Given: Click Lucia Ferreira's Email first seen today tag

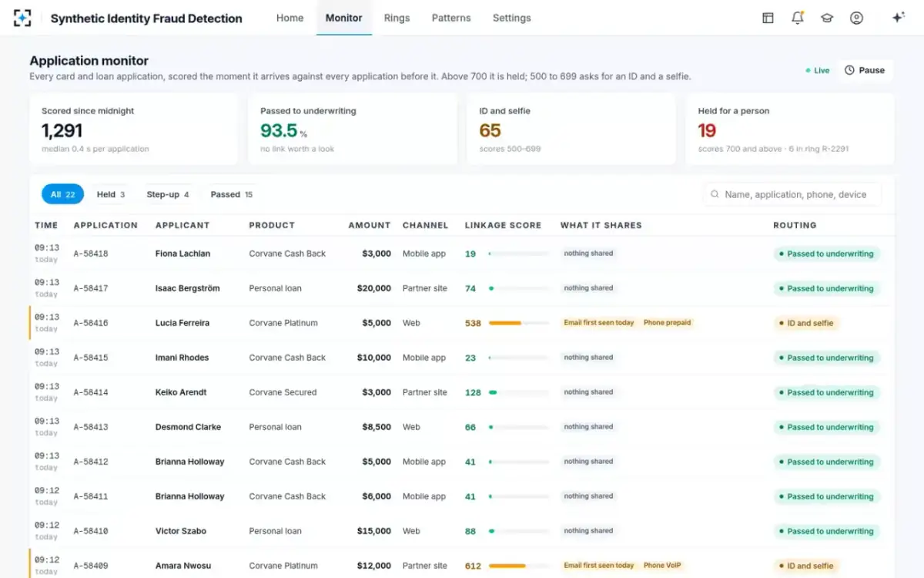Looking at the screenshot, I should (598, 323).
